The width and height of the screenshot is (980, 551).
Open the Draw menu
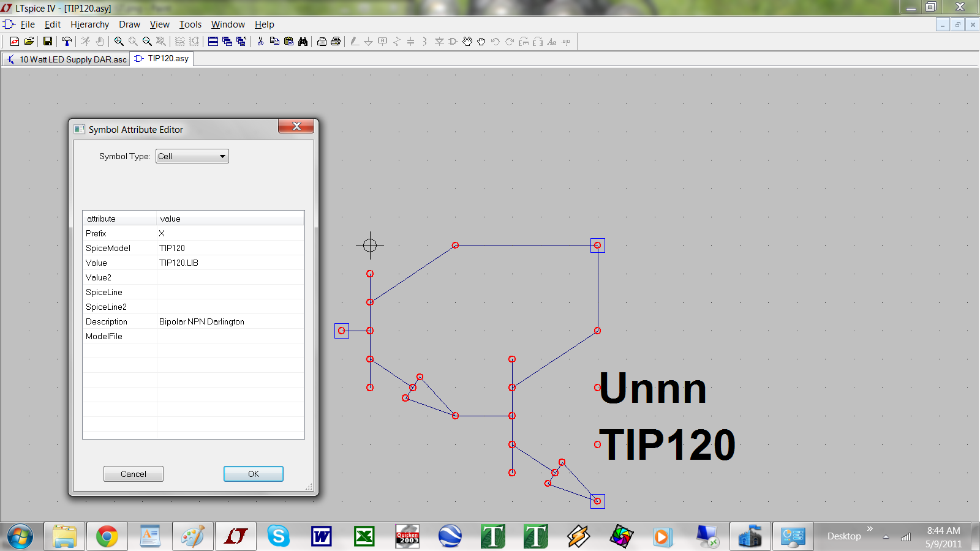pos(129,24)
